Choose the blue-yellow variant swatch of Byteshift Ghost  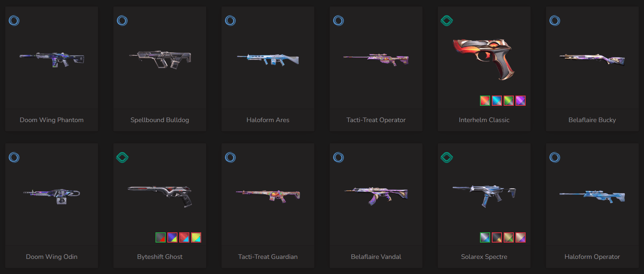point(172,237)
